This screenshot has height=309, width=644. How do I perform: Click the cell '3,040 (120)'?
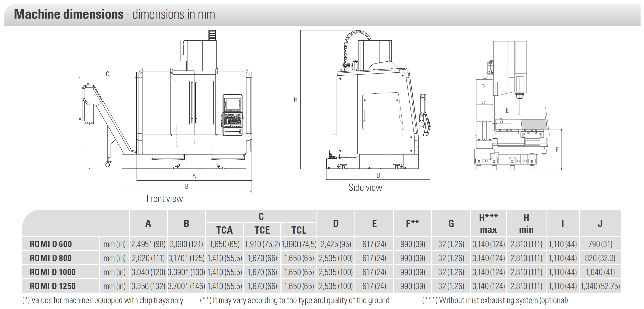tap(148, 272)
